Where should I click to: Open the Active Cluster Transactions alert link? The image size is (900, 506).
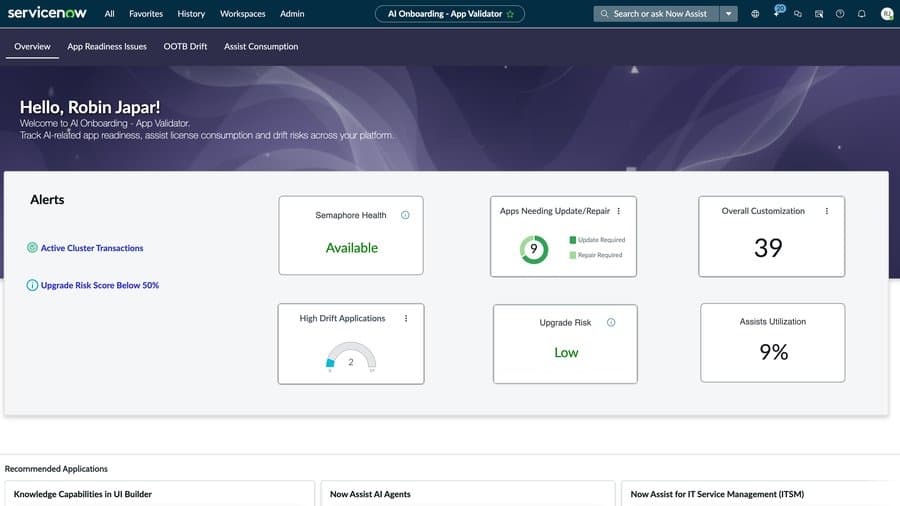pyautogui.click(x=92, y=248)
